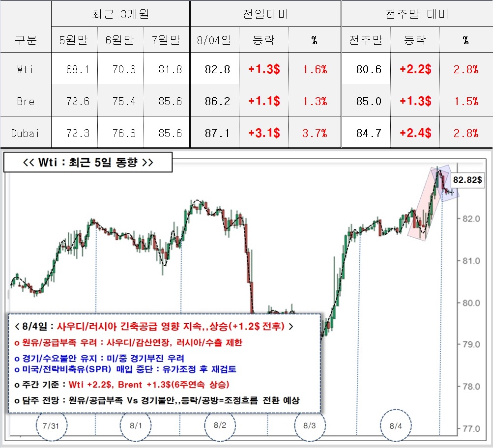The width and height of the screenshot is (493, 448).
Task: Click the 'Dubai' row label
Action: tap(25, 133)
